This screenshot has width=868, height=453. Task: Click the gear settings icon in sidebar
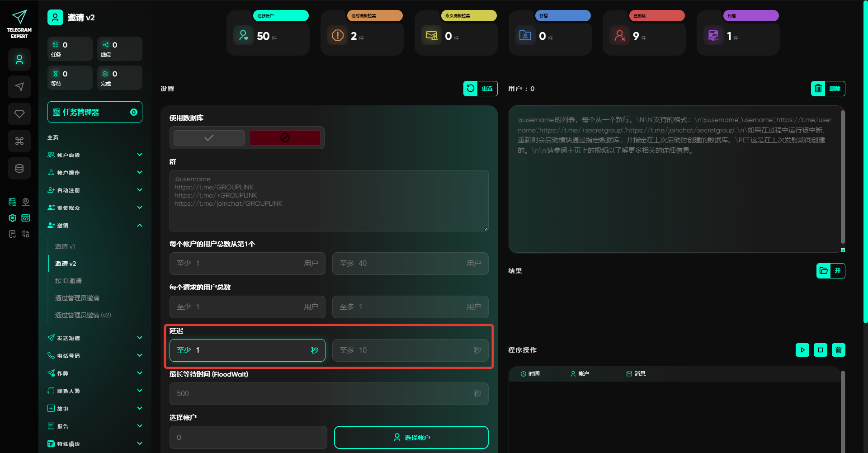[13, 218]
